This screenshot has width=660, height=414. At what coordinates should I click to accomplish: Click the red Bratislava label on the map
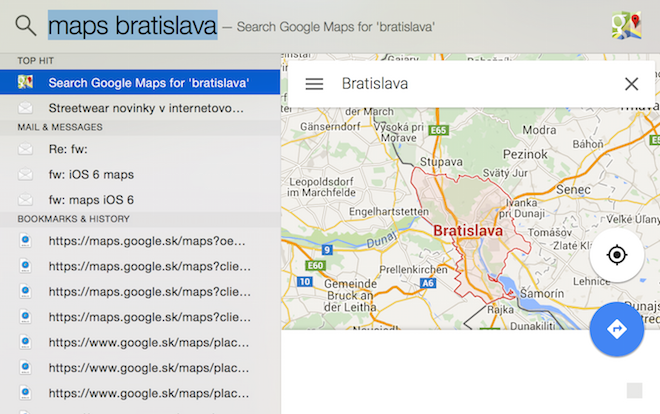(468, 231)
